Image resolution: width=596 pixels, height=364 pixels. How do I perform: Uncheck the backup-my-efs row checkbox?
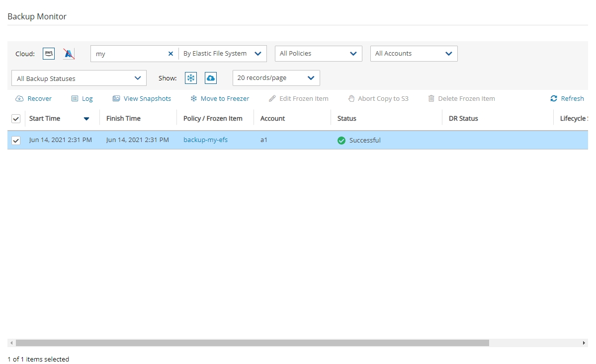pyautogui.click(x=16, y=141)
